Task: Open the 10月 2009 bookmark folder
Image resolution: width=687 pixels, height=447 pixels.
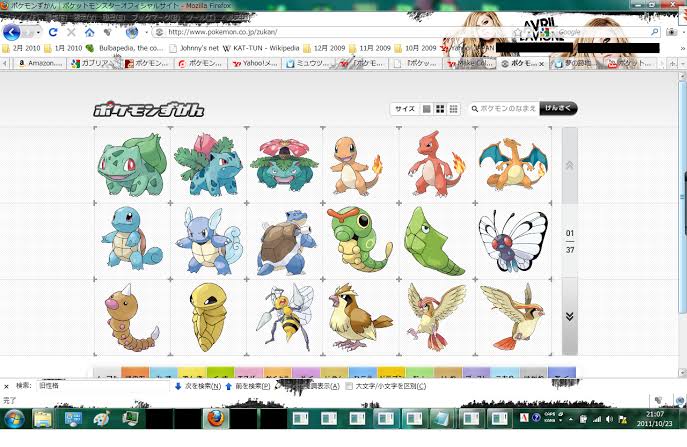Action: pos(415,48)
